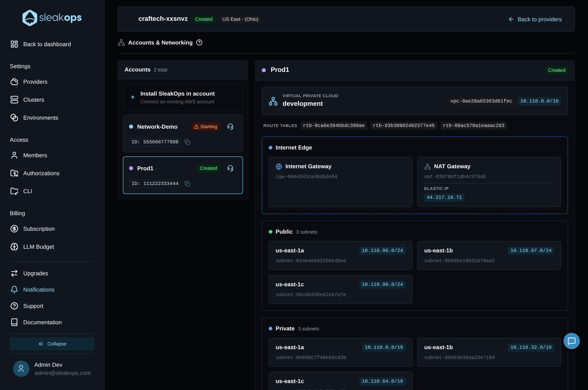
Task: Click the Subscription dollar icon
Action: pyautogui.click(x=14, y=228)
